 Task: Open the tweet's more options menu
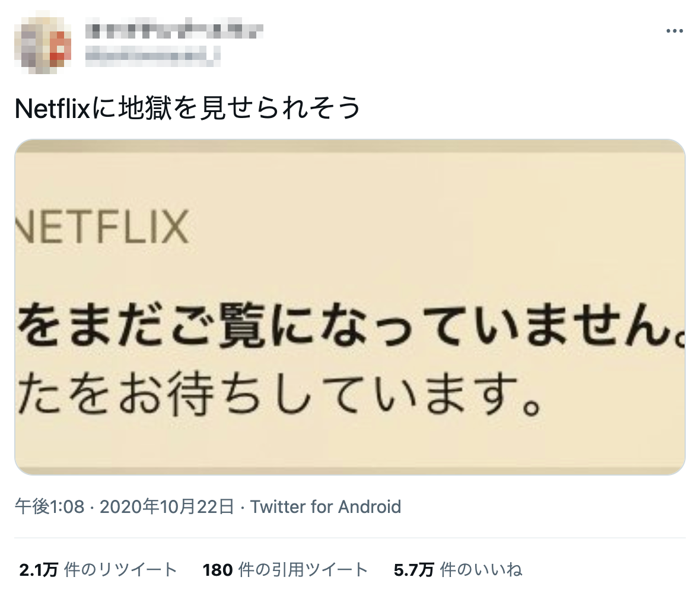coord(674,31)
